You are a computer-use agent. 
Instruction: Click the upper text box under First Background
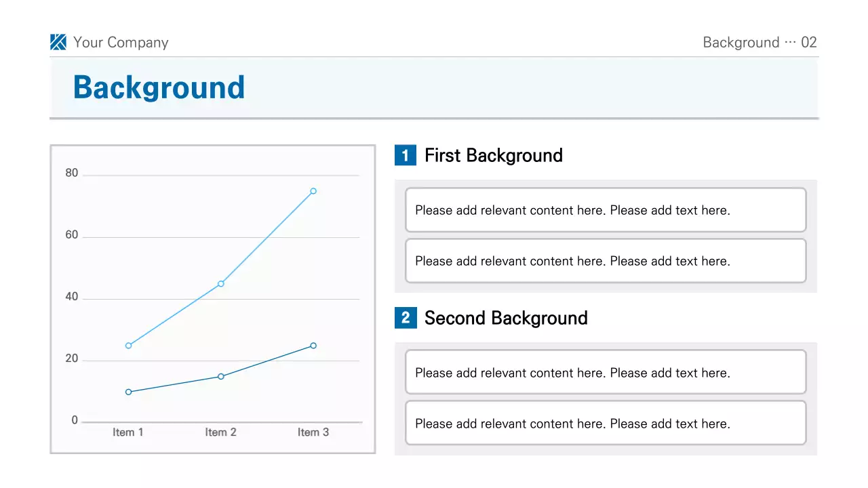tap(606, 210)
